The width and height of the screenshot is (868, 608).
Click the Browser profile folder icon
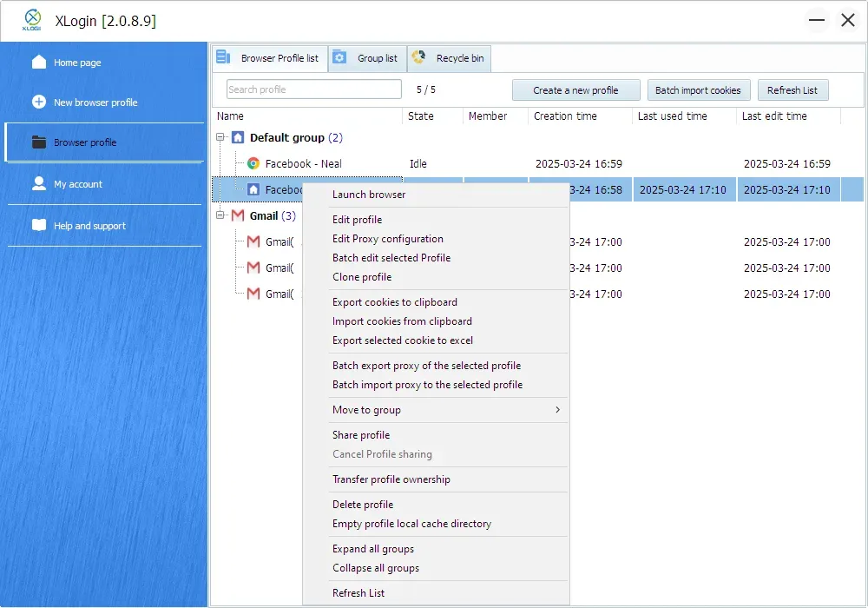coord(39,142)
